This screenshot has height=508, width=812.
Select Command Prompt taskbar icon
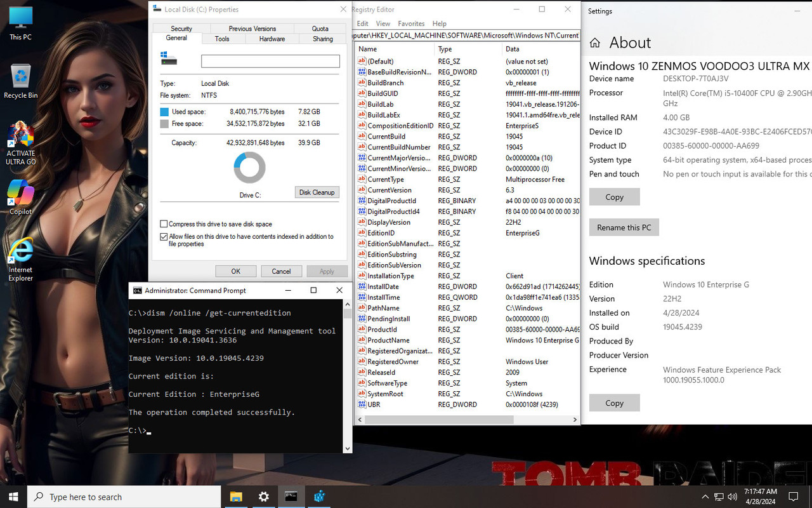(x=291, y=497)
